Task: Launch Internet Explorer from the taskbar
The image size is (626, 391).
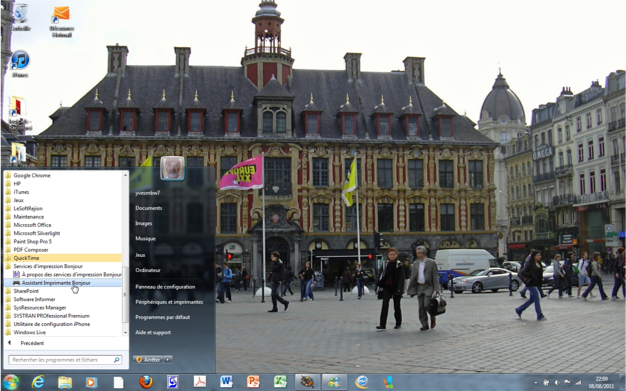Action: pyautogui.click(x=38, y=382)
